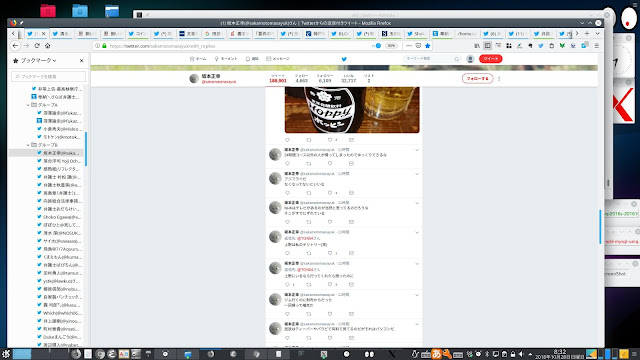Open the ブックマーク sidebar switcher dropdown

(x=38, y=60)
